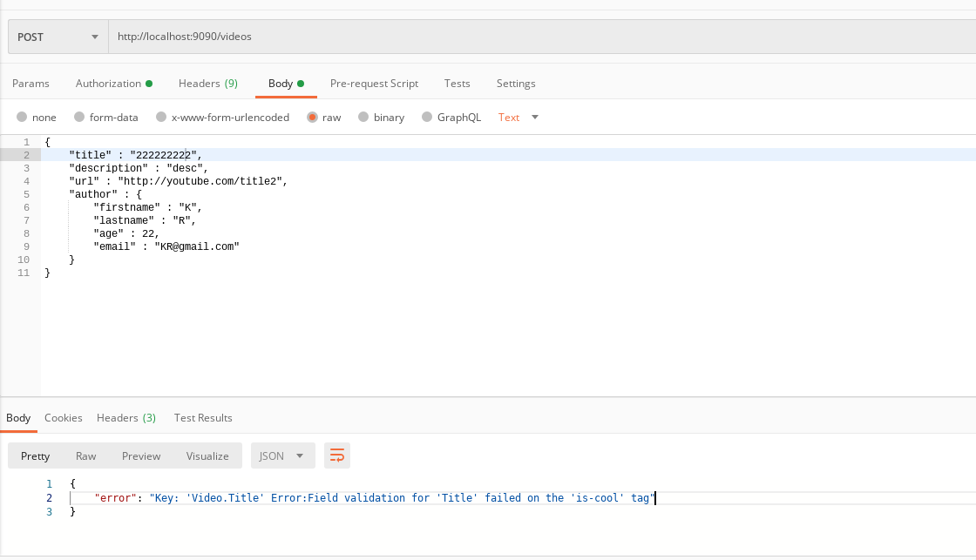The image size is (976, 560).
Task: Toggle the wrap lines icon in response
Action: (x=337, y=455)
